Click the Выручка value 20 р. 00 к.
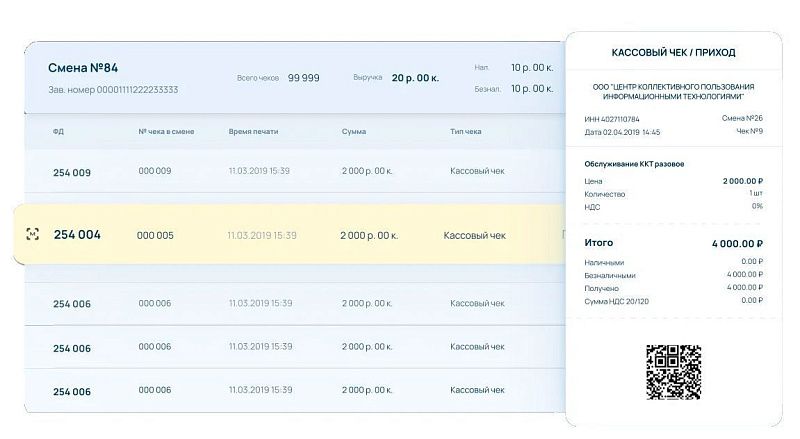This screenshot has height=439, width=800. (x=415, y=78)
